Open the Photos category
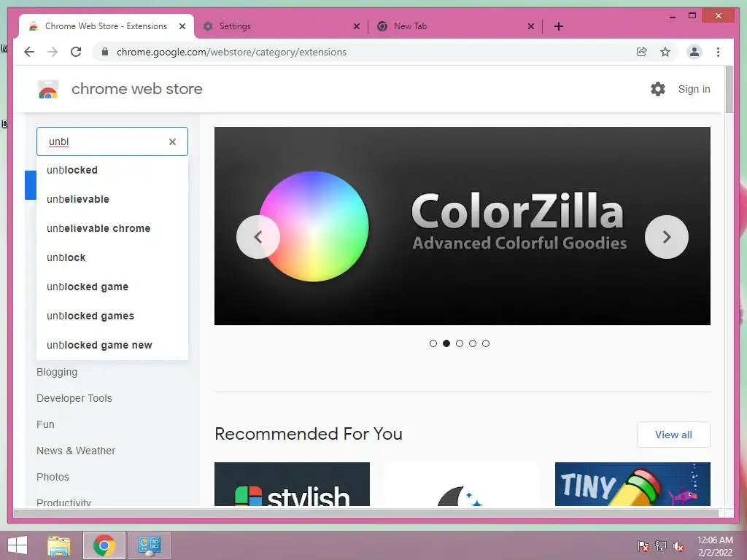747x560 pixels. coord(53,477)
